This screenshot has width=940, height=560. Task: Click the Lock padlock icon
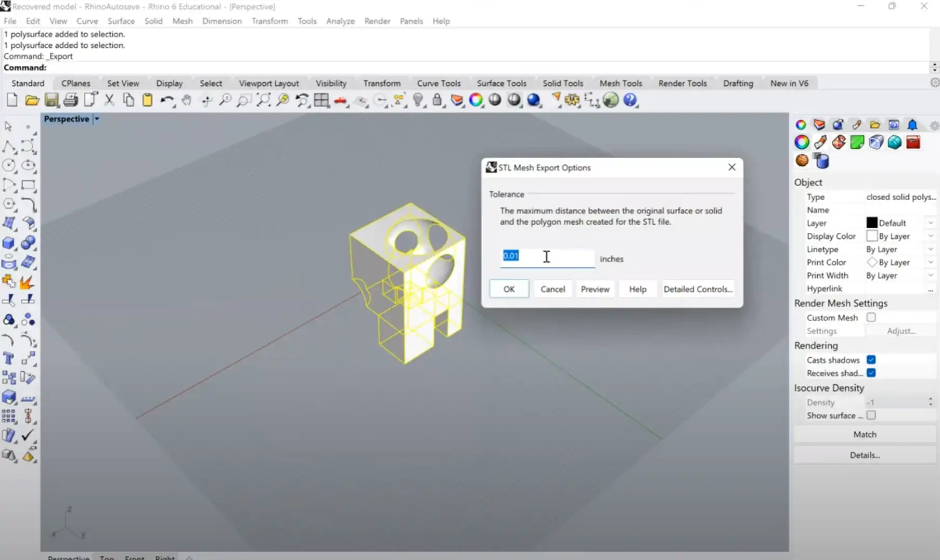coord(437,100)
